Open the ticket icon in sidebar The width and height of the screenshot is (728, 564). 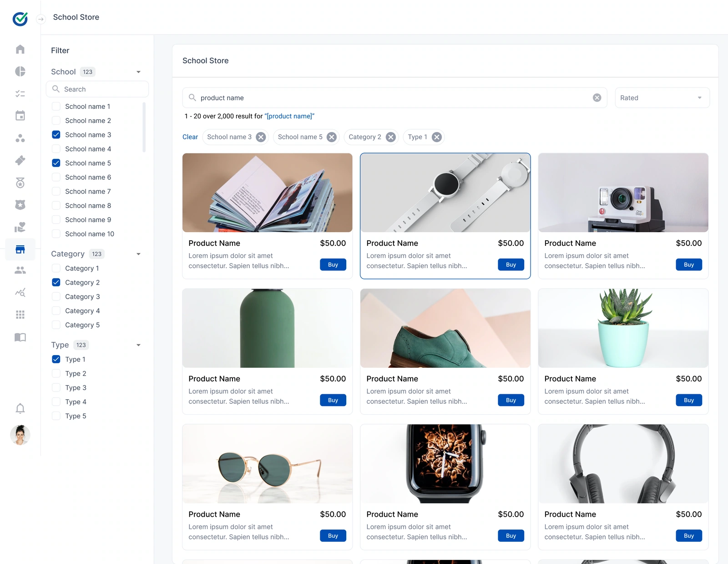click(20, 160)
